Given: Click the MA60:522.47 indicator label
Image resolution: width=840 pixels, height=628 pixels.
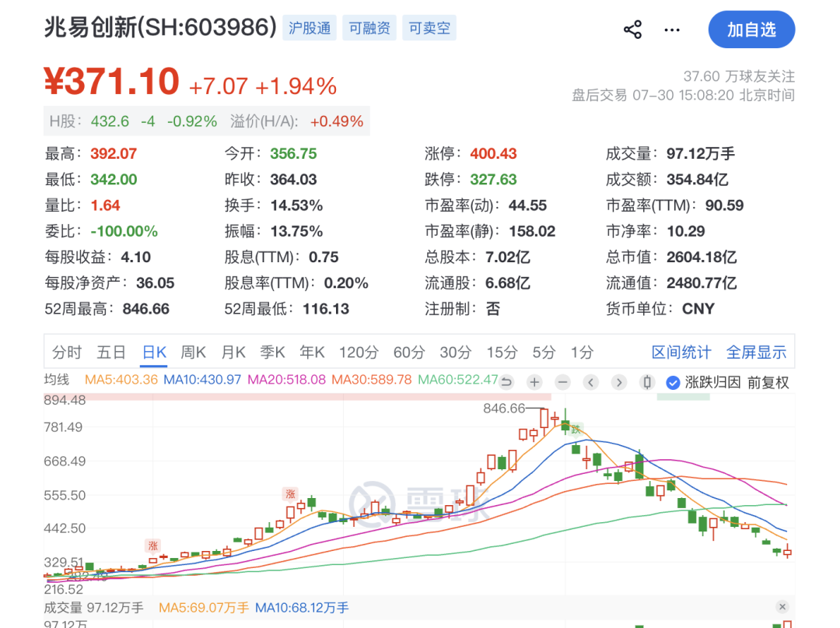Looking at the screenshot, I should tap(458, 380).
